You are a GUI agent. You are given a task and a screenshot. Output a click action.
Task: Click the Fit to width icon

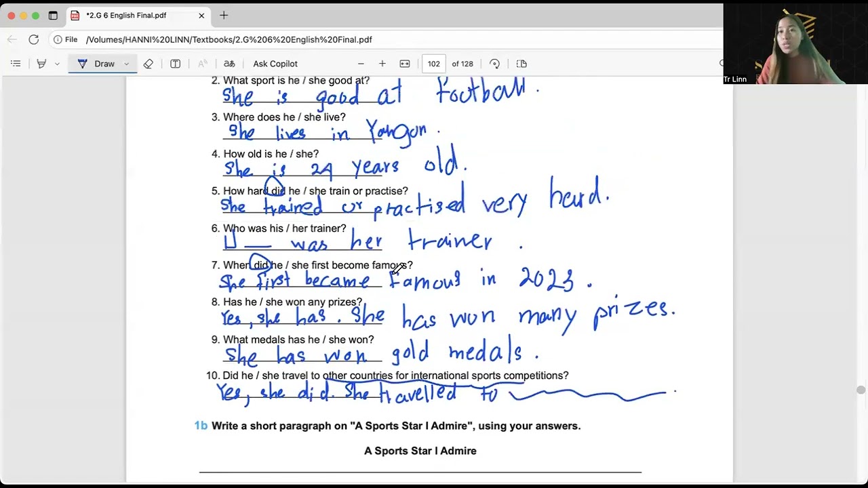click(x=405, y=64)
